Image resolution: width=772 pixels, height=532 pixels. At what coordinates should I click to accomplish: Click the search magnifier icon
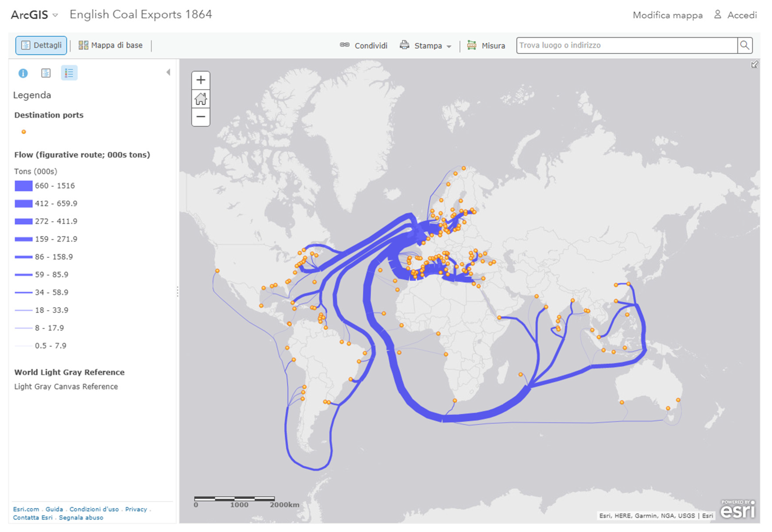744,45
